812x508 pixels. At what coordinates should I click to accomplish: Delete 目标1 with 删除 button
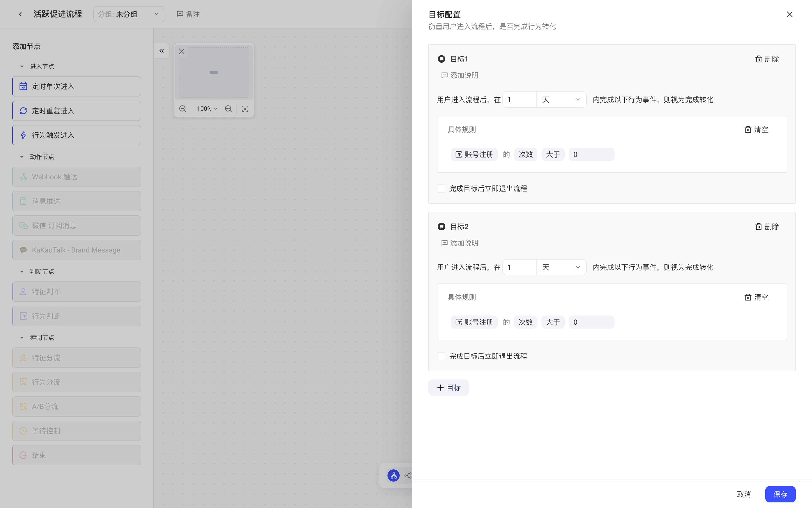[767, 59]
